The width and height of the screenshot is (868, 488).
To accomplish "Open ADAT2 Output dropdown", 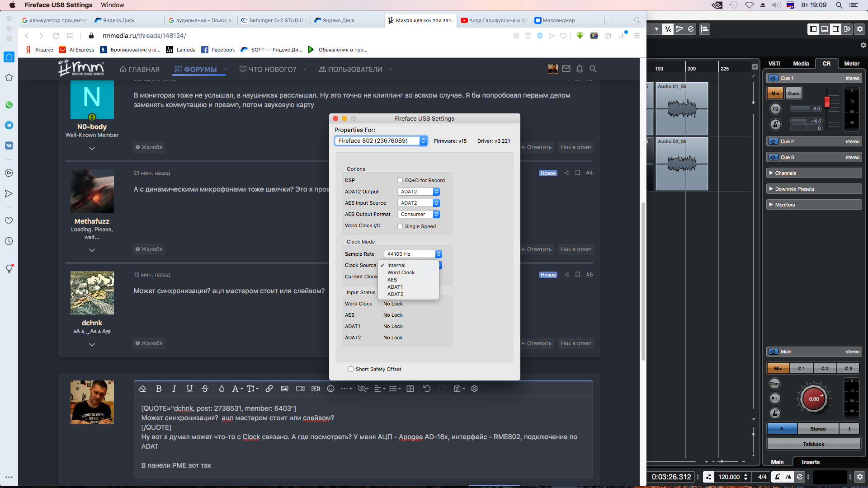I will point(419,192).
